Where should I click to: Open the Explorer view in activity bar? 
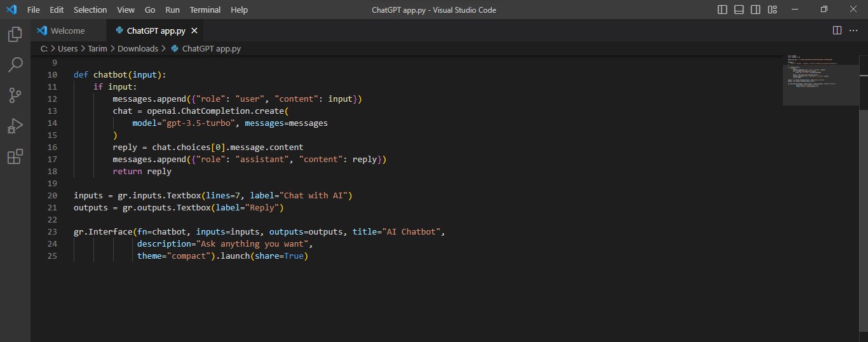[15, 34]
